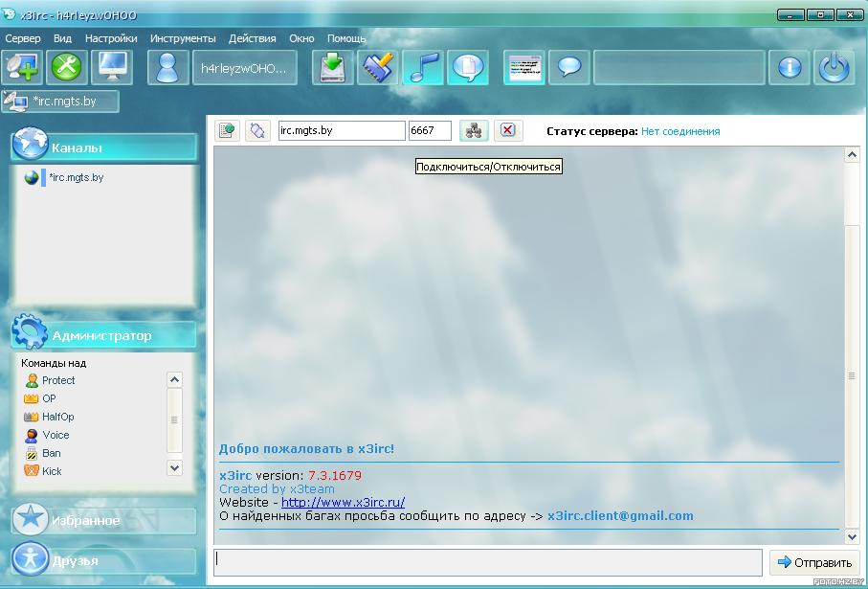Click the chat log window toolbar icon

(x=524, y=67)
